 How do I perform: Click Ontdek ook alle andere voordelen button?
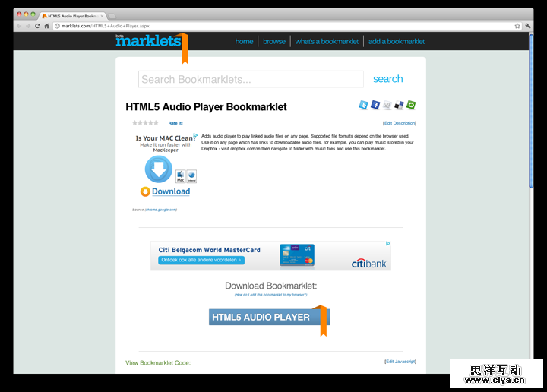(201, 260)
